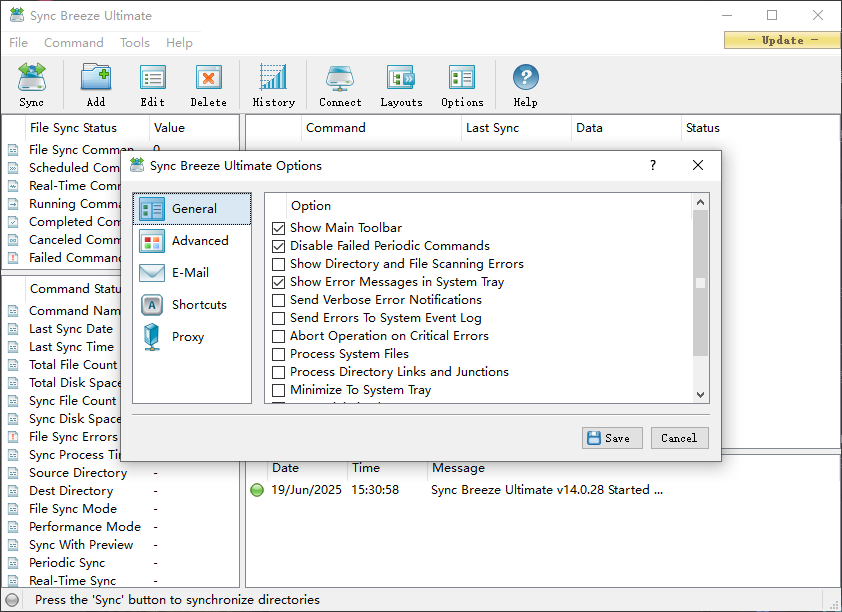This screenshot has width=842, height=612.
Task: Select the Shortcuts options category
Action: (192, 305)
